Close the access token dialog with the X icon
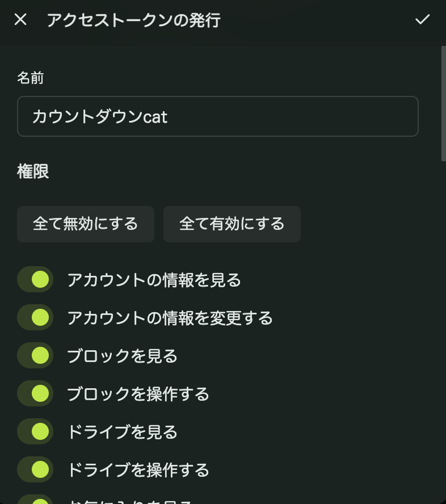446x504 pixels. coord(20,20)
